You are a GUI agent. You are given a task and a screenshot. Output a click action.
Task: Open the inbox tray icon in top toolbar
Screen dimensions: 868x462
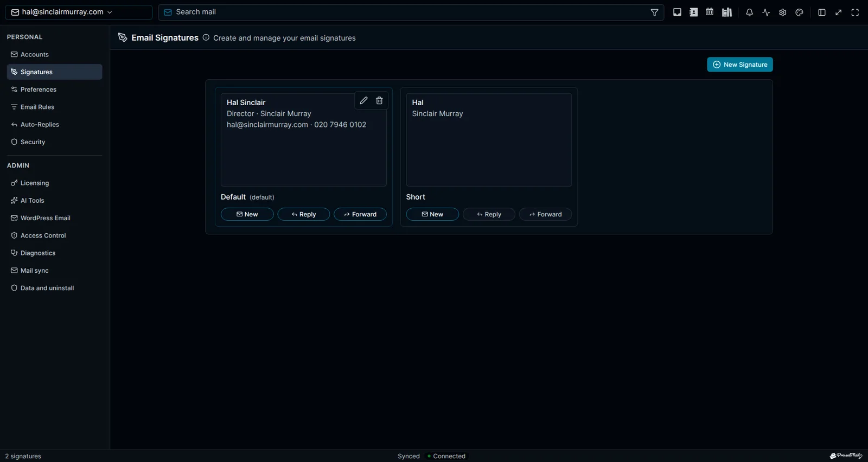[677, 12]
